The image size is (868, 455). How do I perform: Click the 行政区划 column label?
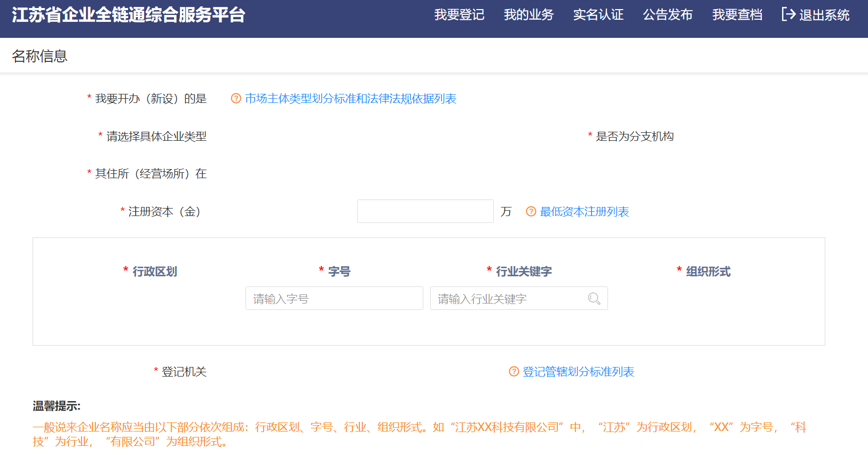[154, 272]
